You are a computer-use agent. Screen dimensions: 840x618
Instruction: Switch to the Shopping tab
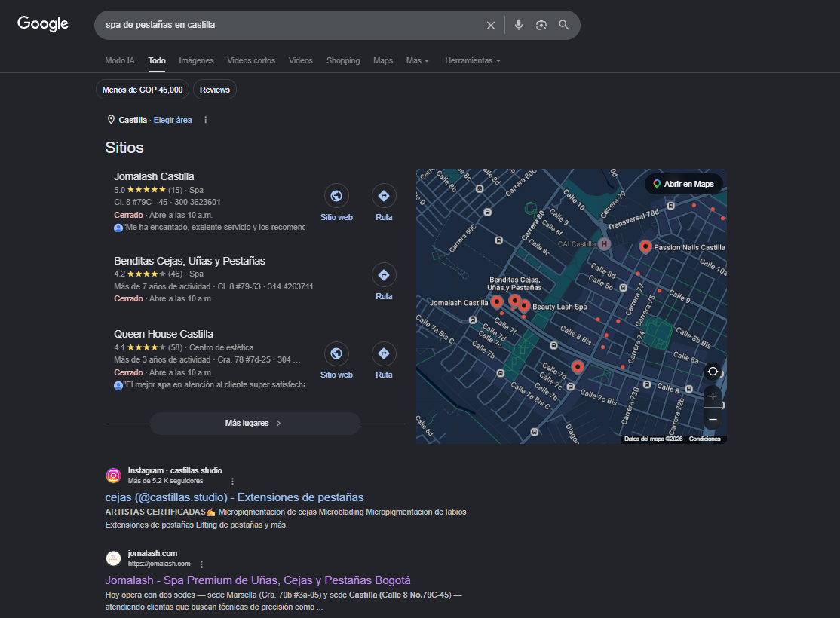[x=343, y=60]
